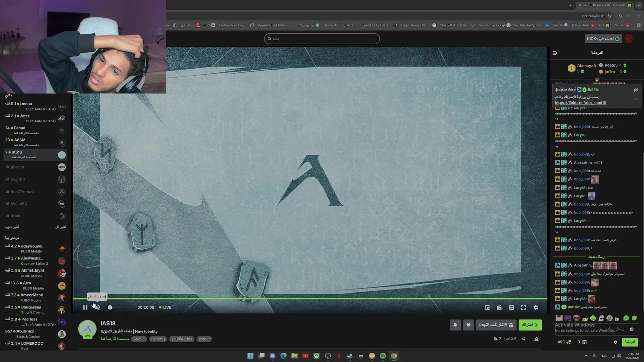
Task: Select the 'gaming' tag chip
Action: coord(158,339)
